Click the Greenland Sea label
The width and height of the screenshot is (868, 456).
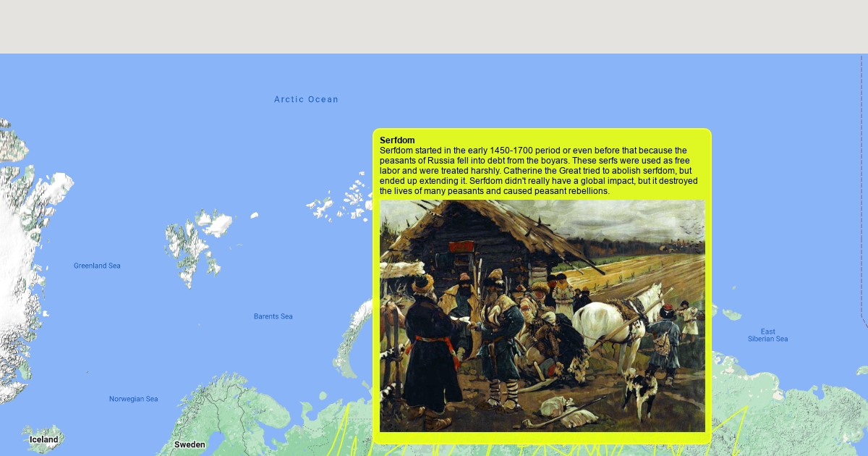tap(97, 266)
